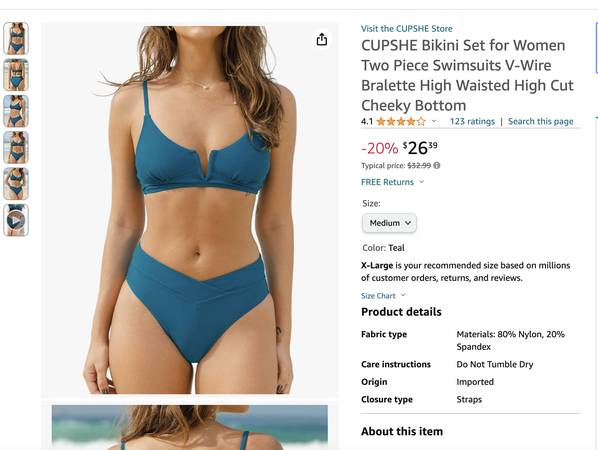Click the star rating icons
This screenshot has height=450, width=598.
click(400, 122)
